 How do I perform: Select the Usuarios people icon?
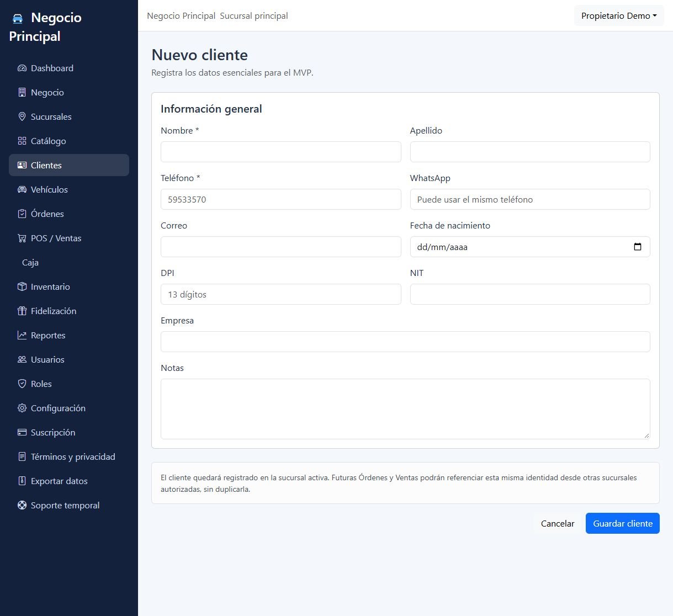pos(22,360)
